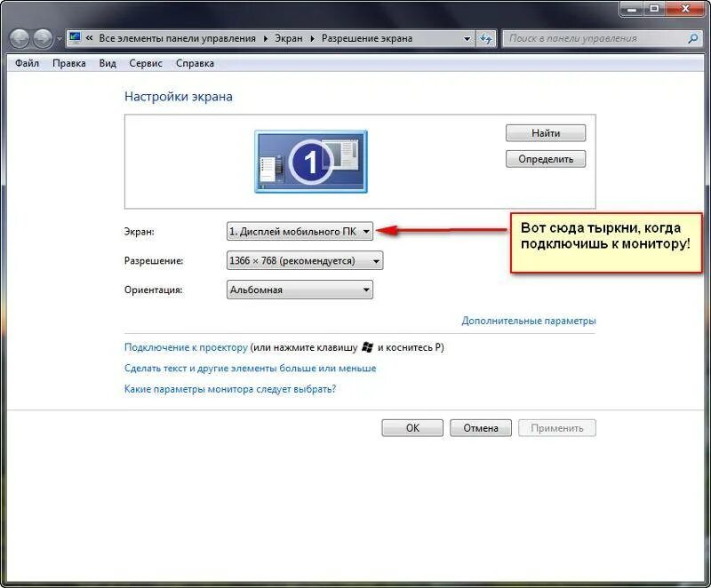Open the Сервис menu

tap(146, 63)
